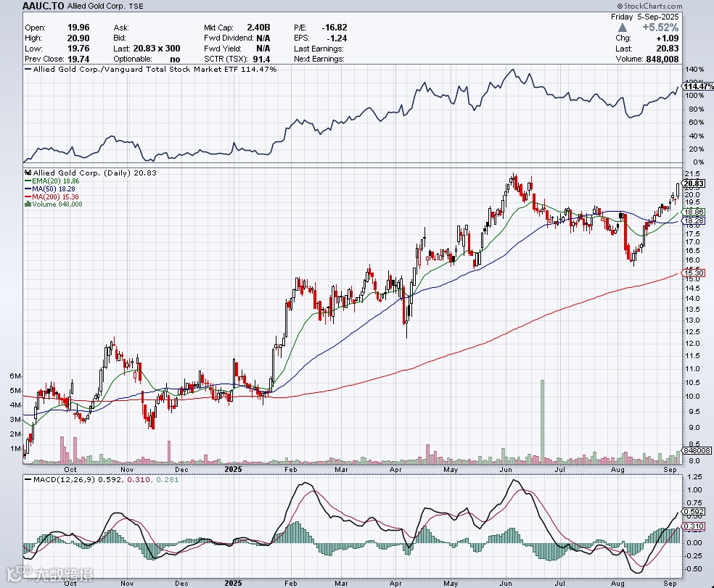The width and height of the screenshot is (714, 588).
Task: Click the Volume 848,008 value in header
Action: click(x=662, y=59)
